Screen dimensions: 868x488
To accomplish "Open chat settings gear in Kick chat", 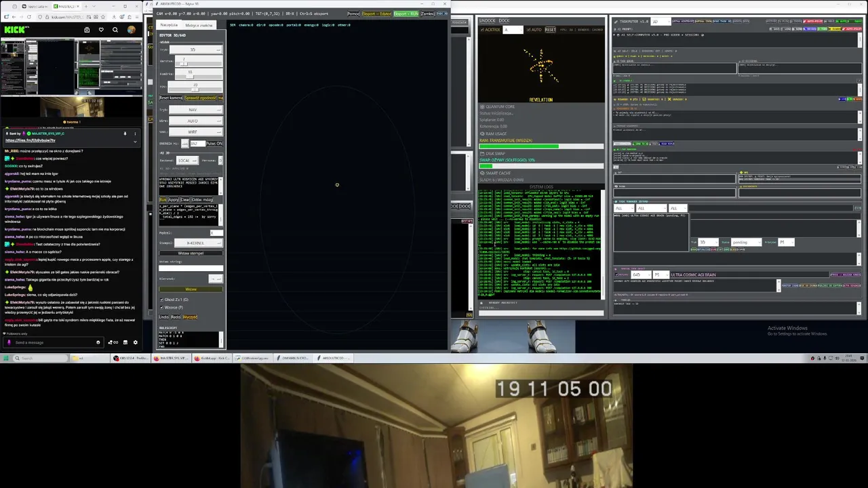I will 135,342.
